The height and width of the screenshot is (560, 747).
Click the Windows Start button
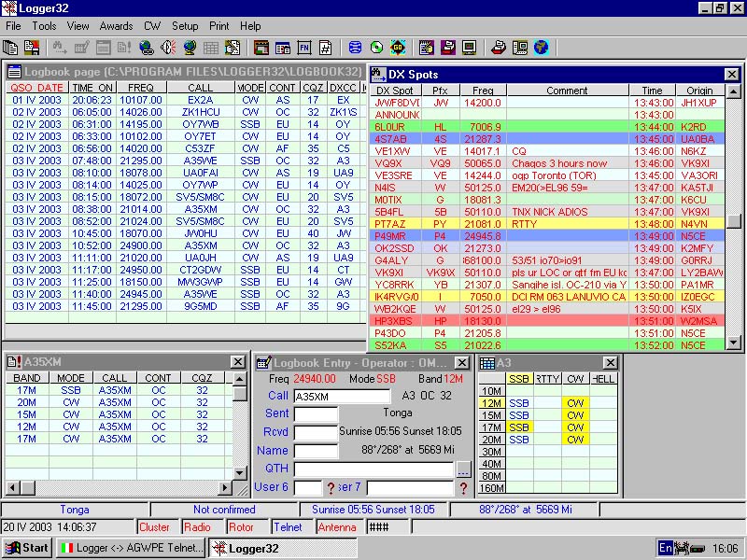click(27, 548)
